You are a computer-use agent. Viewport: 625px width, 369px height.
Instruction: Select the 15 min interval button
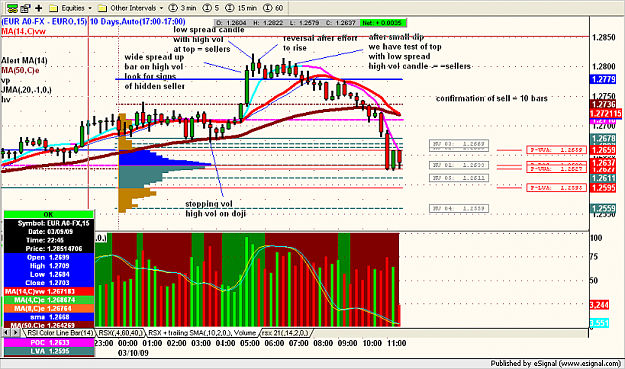tap(241, 8)
